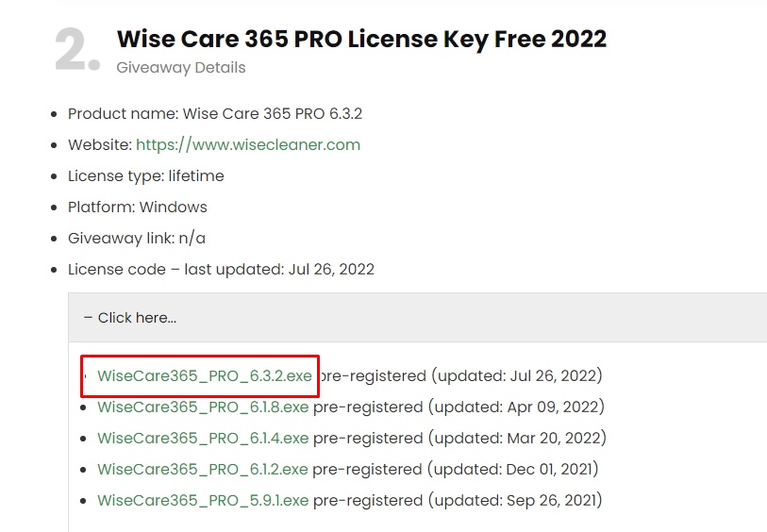Open the wisecleaner.com website link
Image resolution: width=767 pixels, height=532 pixels.
[x=248, y=144]
